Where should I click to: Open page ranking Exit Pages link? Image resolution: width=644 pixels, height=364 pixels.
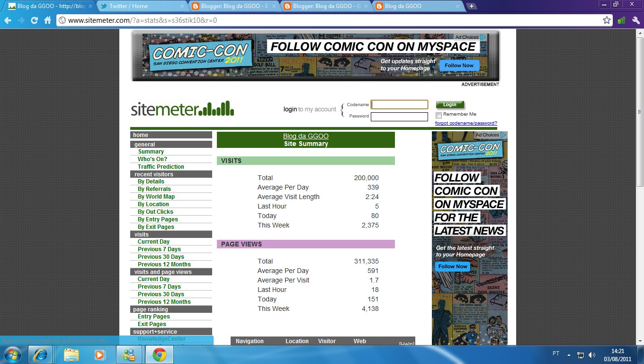(152, 324)
